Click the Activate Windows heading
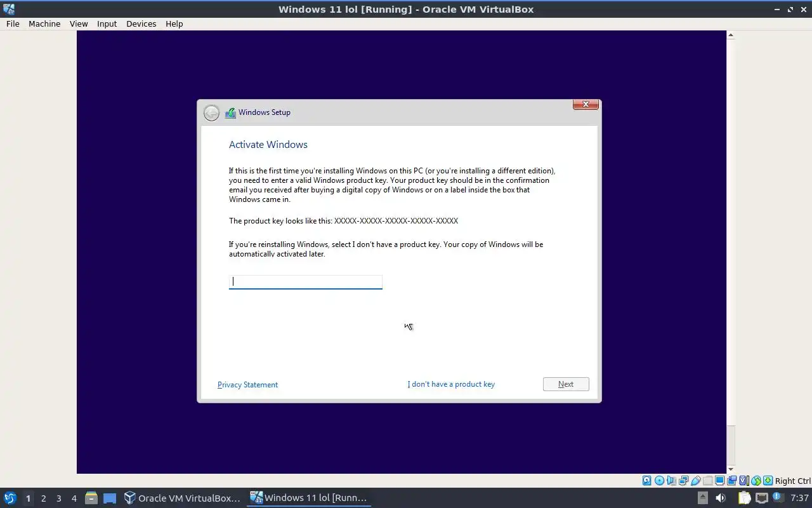 coord(268,145)
